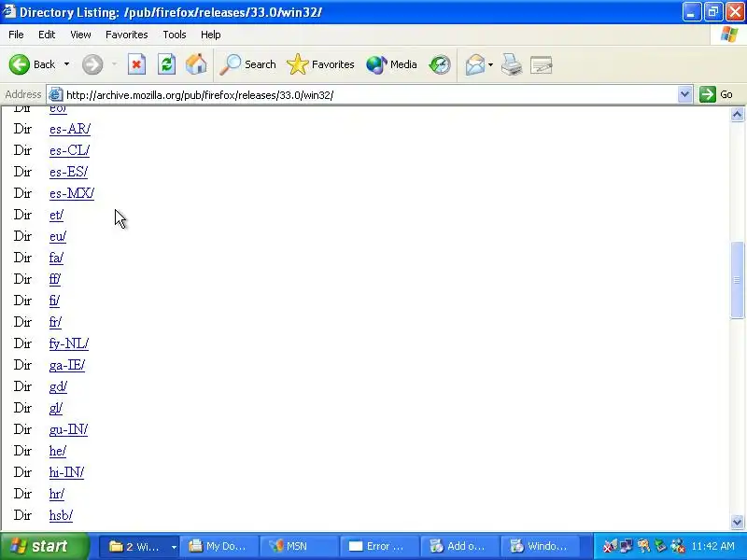Open the he/ directory link

pos(58,451)
